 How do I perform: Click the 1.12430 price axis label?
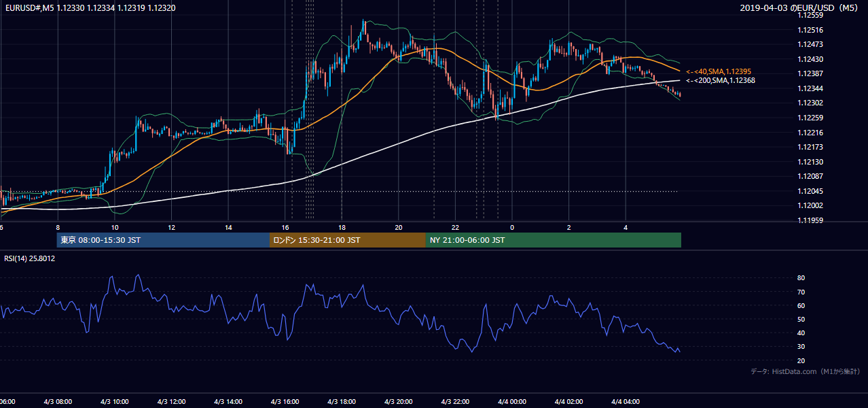[811, 59]
